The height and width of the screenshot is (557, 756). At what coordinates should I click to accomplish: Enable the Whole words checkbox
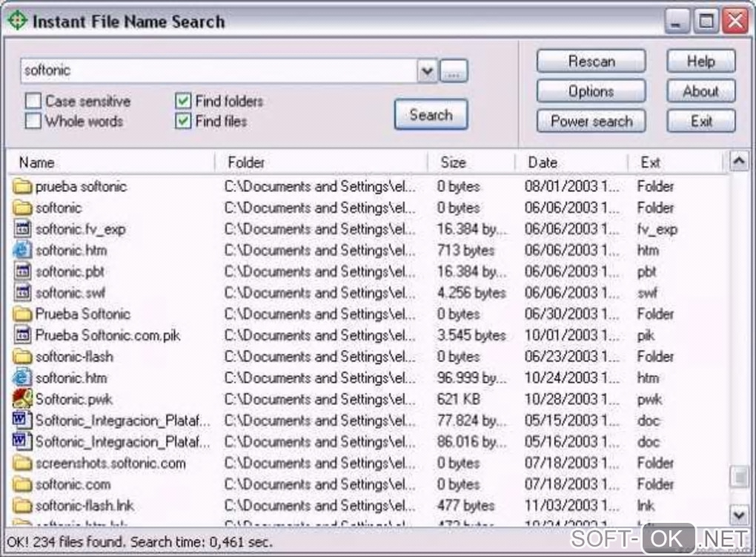[x=33, y=121]
